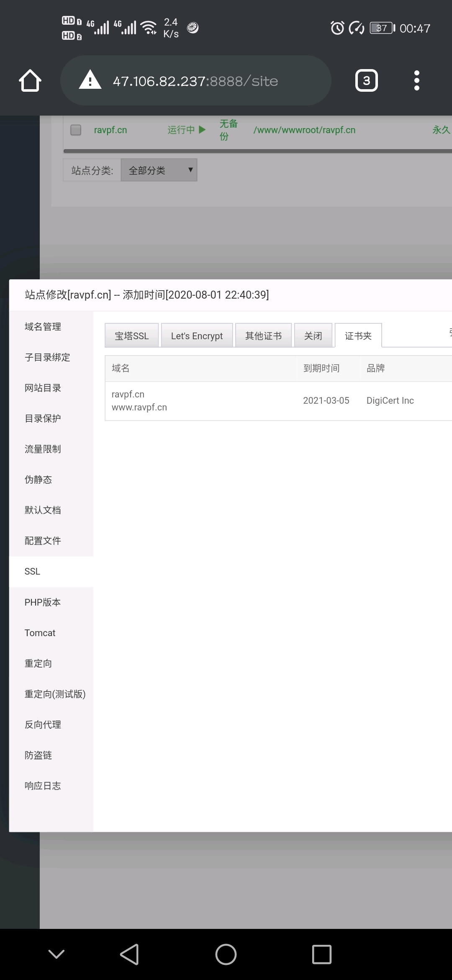Tap the Android back navigation button
Viewport: 452px width, 980px height.
coord(129,954)
